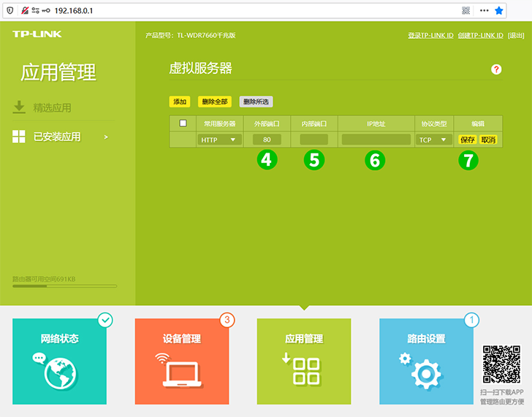This screenshot has height=417, width=532.
Task: Click the QR code icon in address bar
Action: pyautogui.click(x=465, y=10)
